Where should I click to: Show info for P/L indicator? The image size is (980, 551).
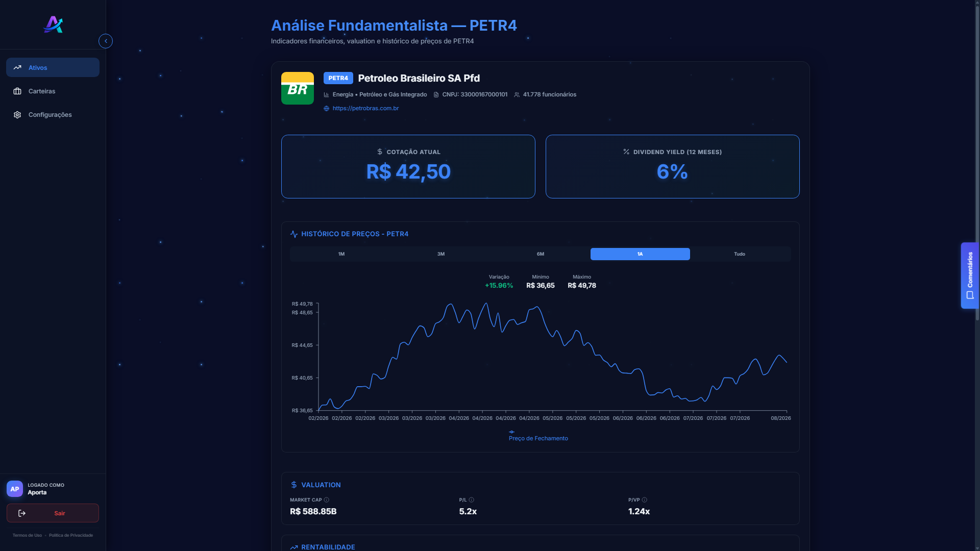(472, 500)
